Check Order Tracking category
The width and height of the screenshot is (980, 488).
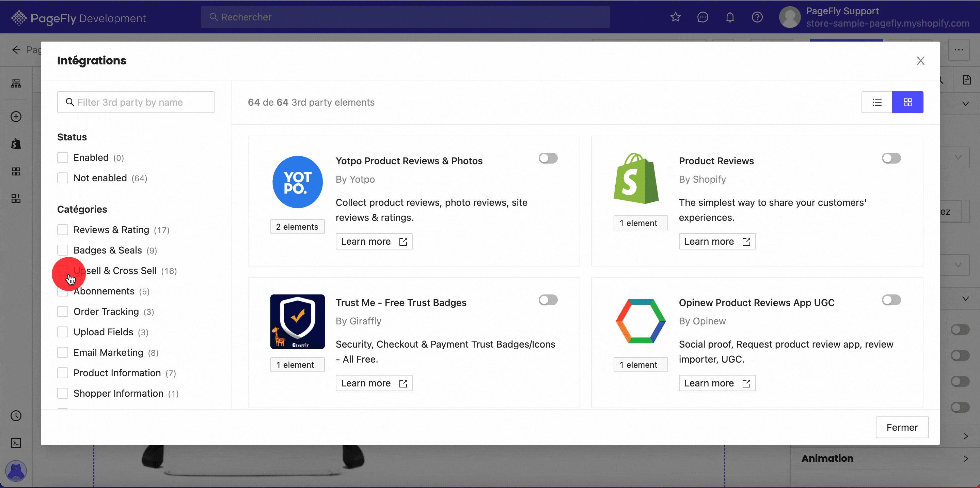[62, 311]
